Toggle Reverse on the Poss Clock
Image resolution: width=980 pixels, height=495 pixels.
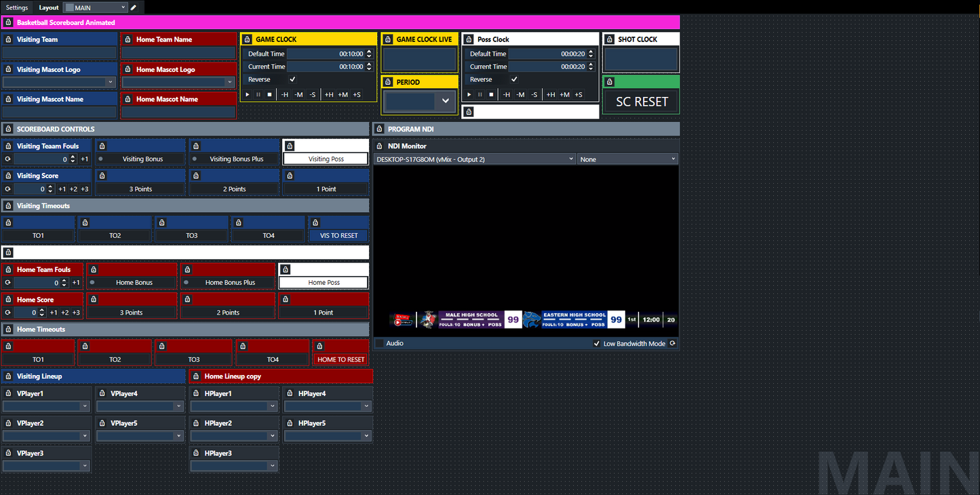(513, 79)
